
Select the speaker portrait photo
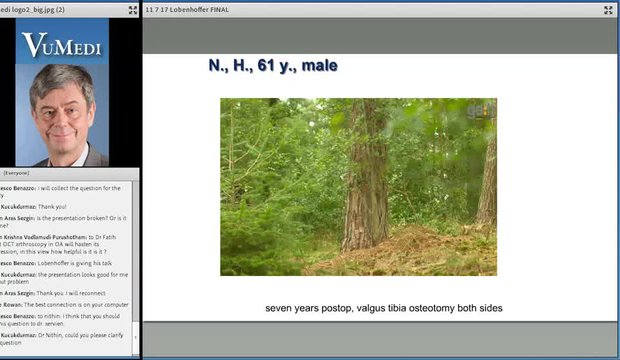(62, 115)
